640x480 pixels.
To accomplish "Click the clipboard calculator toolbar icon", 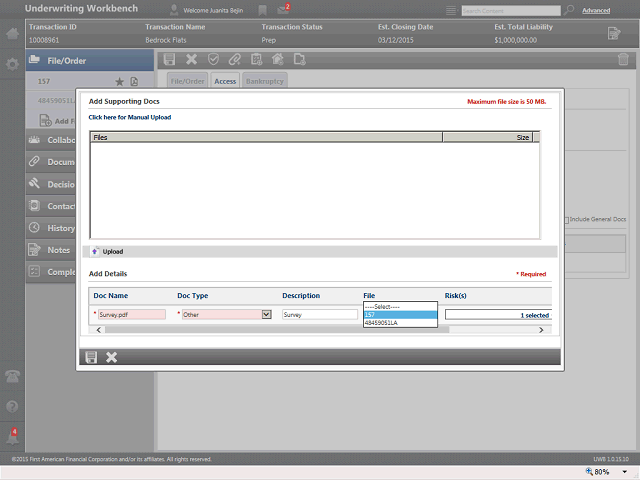I will (x=256, y=60).
